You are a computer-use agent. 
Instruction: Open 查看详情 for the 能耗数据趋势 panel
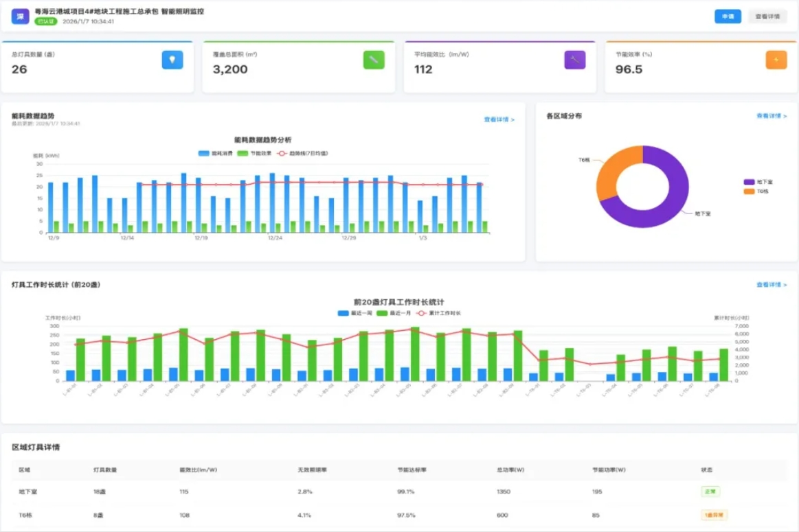click(x=499, y=119)
